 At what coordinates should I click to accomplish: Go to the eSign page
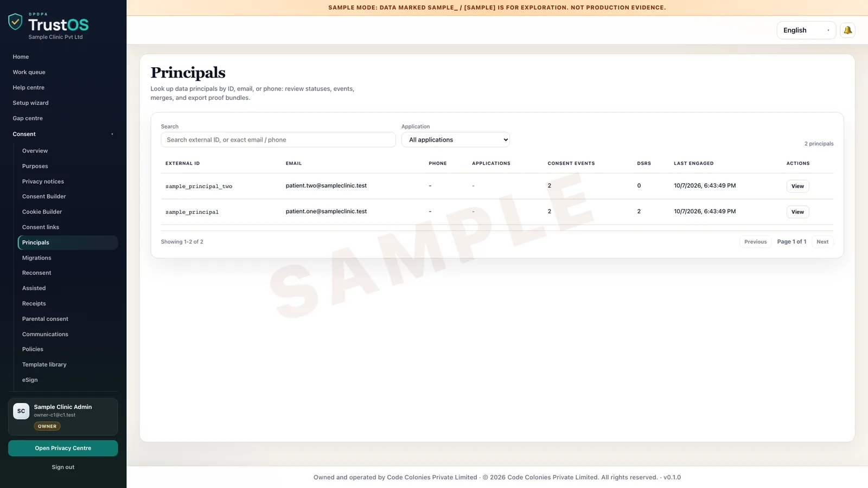click(30, 380)
